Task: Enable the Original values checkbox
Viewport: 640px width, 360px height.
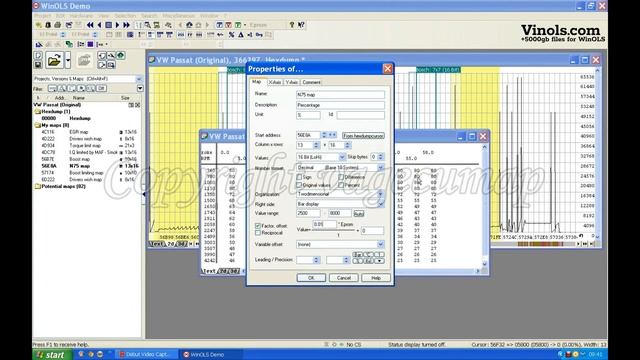Action: [x=299, y=185]
